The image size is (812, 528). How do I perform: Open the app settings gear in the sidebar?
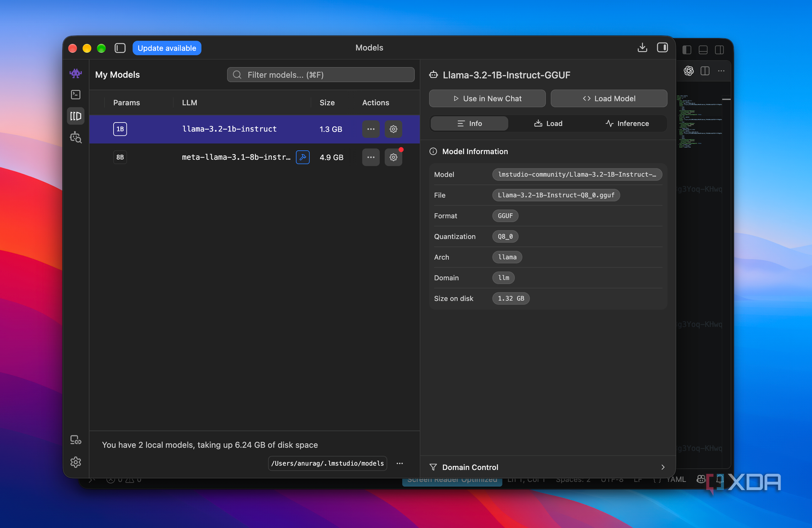[75, 462]
